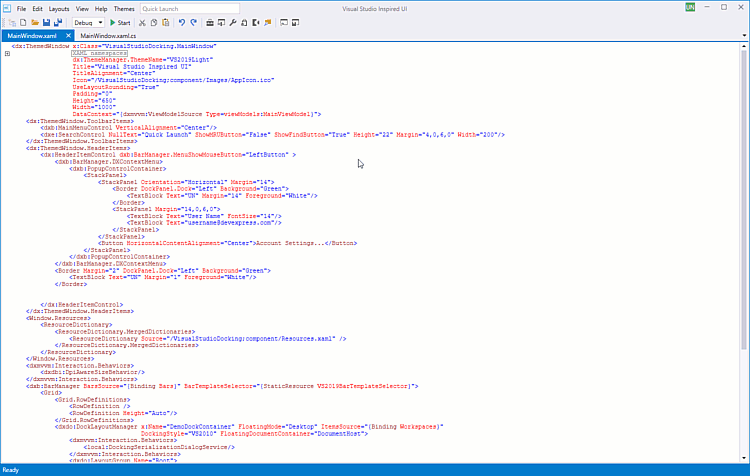Viewport: 750px width, 476px height.
Task: Expand the document tabs list arrow
Action: [x=744, y=36]
